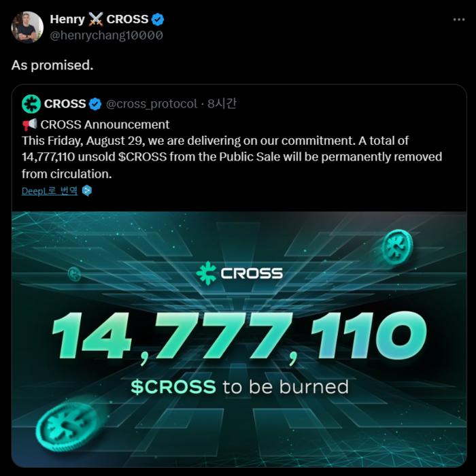Click the CROSS account name in quote

[65, 104]
